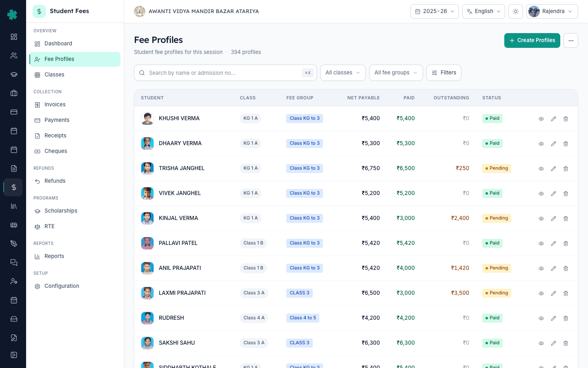Delete PALLAVI PATEL profile trash icon
The width and height of the screenshot is (588, 368).
click(x=566, y=243)
